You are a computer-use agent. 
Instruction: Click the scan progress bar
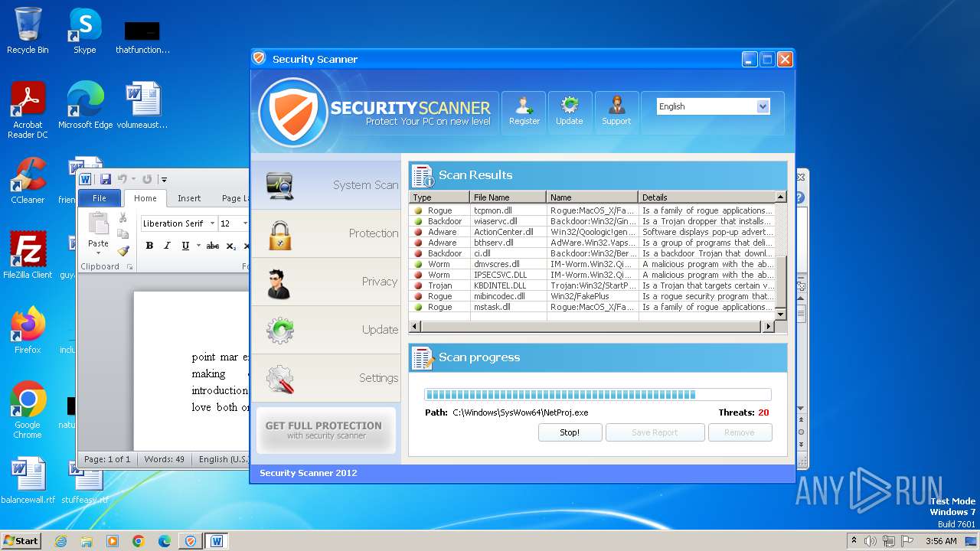pyautogui.click(x=597, y=395)
